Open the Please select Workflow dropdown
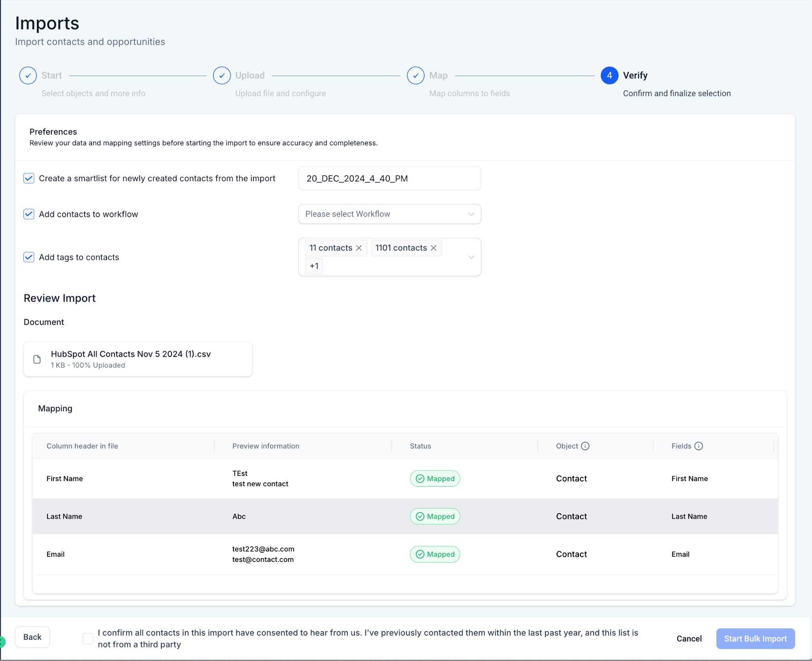This screenshot has height=661, width=812. point(390,214)
